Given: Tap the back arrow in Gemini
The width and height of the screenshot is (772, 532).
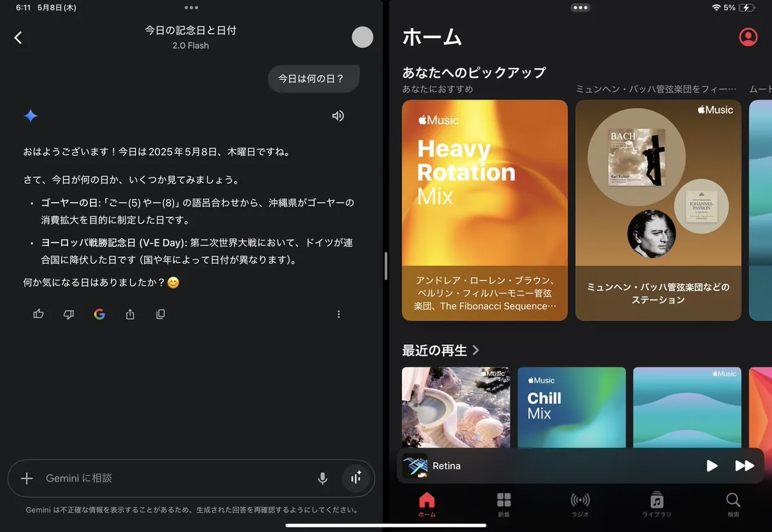Looking at the screenshot, I should 18,38.
